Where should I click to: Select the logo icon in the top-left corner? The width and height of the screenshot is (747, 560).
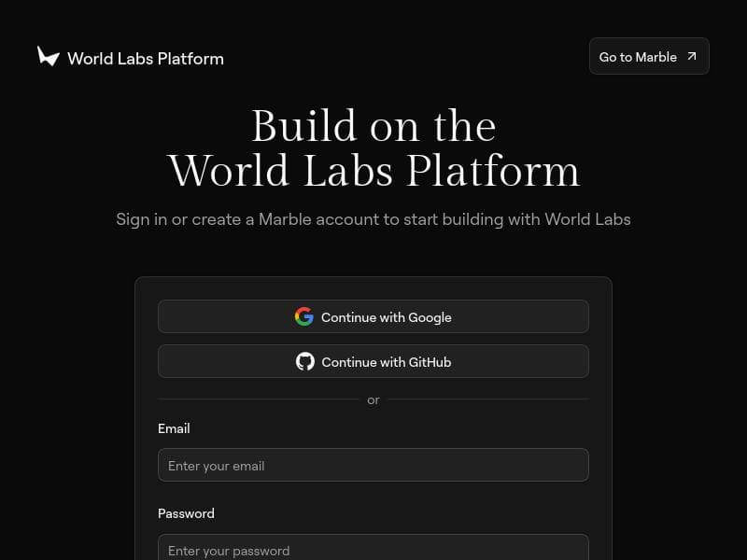click(49, 57)
